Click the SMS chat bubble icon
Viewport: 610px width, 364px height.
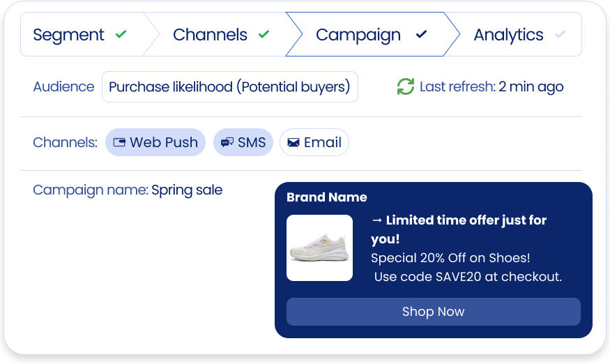pos(227,142)
